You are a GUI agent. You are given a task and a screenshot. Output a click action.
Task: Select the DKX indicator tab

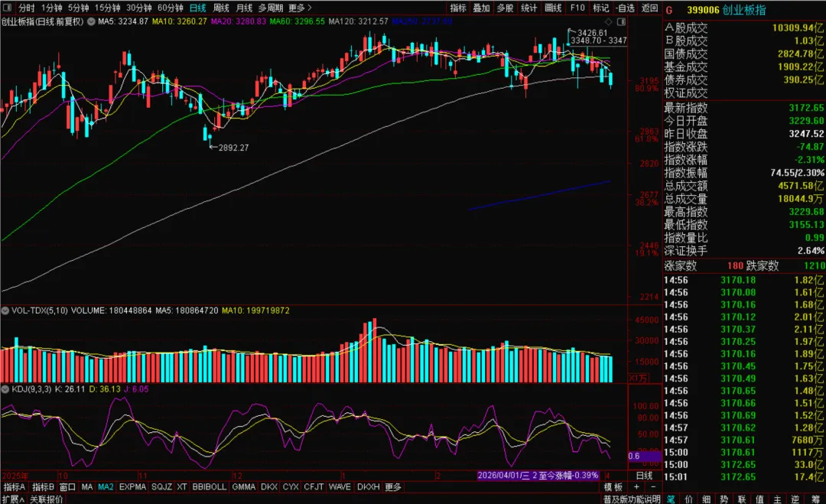[x=269, y=487]
